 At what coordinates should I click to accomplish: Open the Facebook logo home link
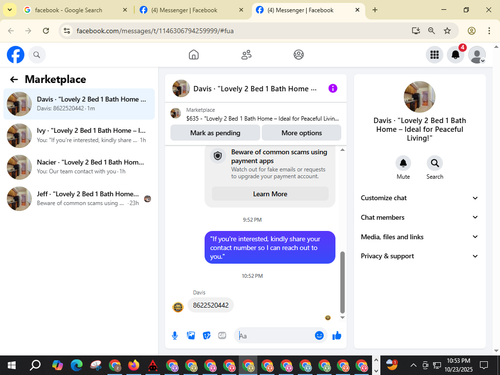point(15,55)
